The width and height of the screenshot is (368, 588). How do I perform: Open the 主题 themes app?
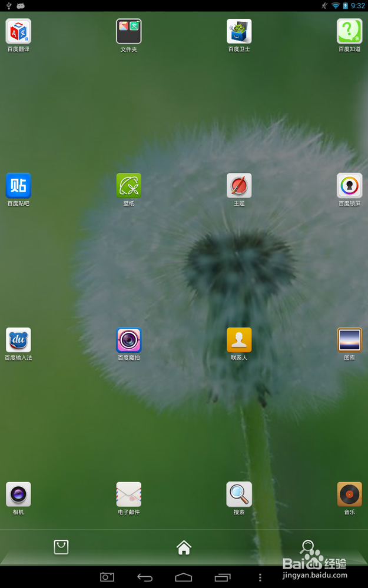point(239,186)
